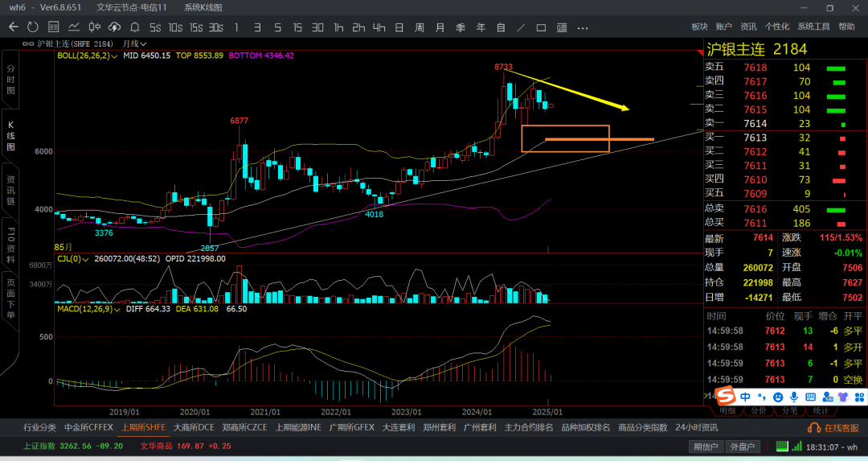
Task: Open the list settings icon beside the rectangle
Action: pyautogui.click(x=562, y=27)
